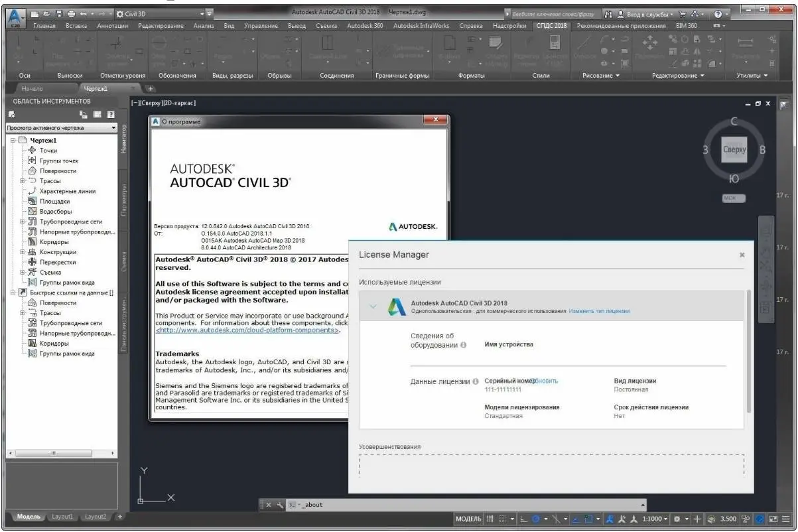Viewport: 798px width, 532px height.
Task: Collapse the license entry chevron in License Manager
Action: pyautogui.click(x=373, y=306)
